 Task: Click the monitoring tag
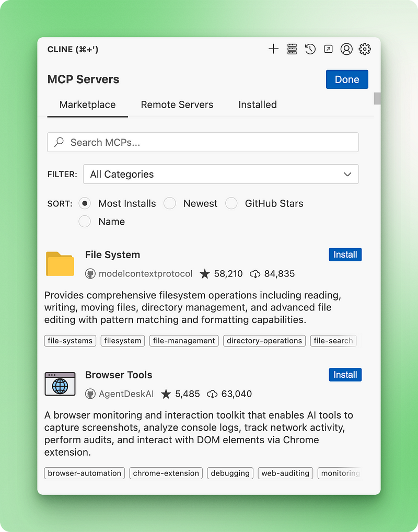339,473
